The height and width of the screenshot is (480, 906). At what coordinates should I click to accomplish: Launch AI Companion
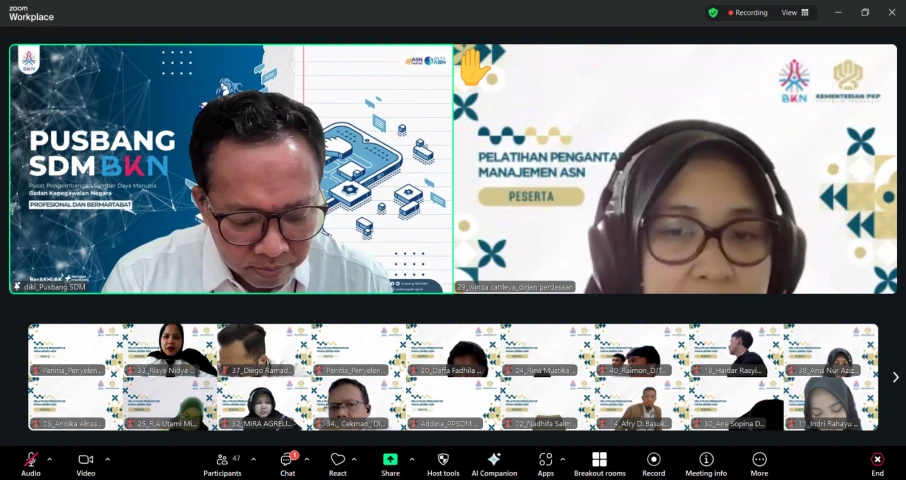(x=494, y=460)
